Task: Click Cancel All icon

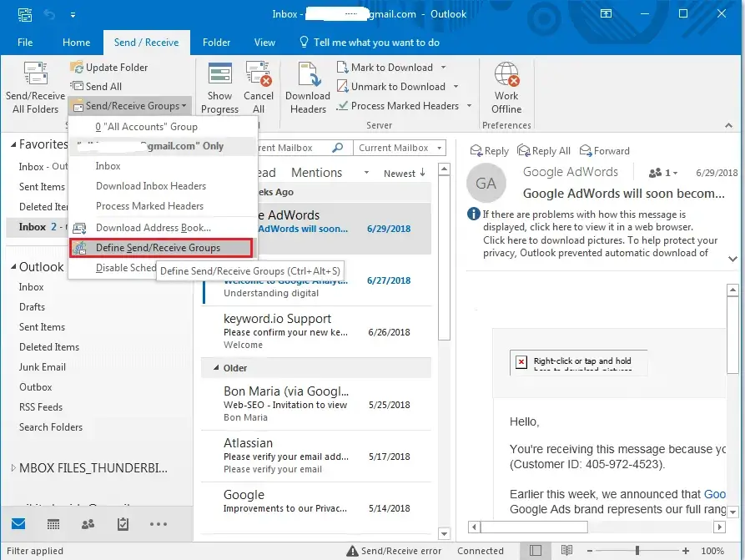Action: tap(259, 73)
